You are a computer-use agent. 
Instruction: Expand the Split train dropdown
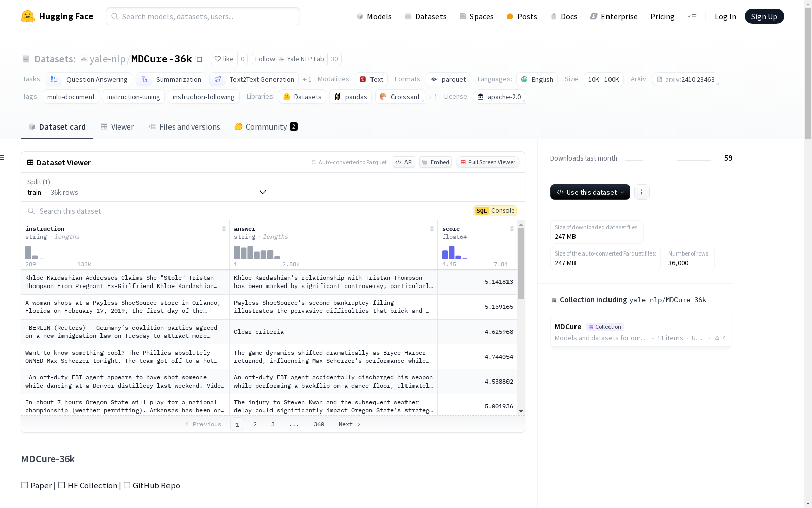coord(147,187)
